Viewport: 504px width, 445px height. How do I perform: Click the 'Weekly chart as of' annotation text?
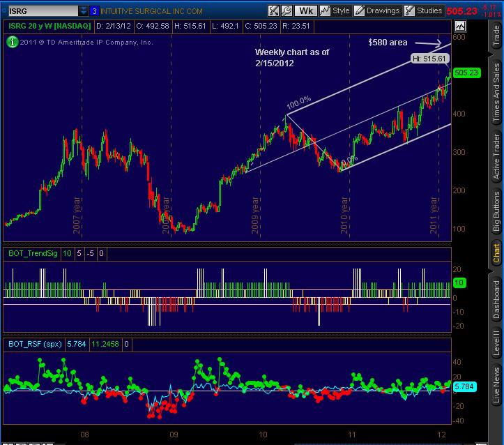[292, 52]
